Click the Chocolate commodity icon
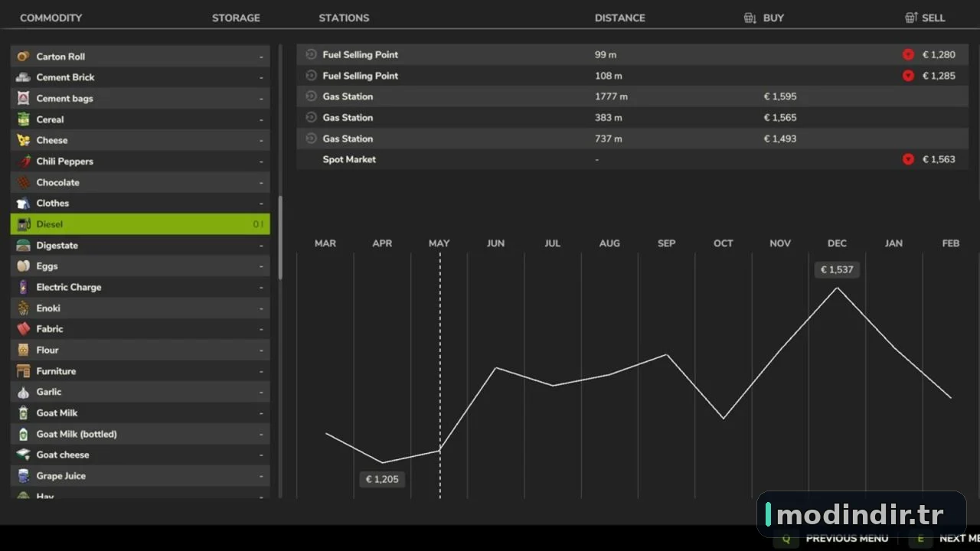 coord(24,182)
